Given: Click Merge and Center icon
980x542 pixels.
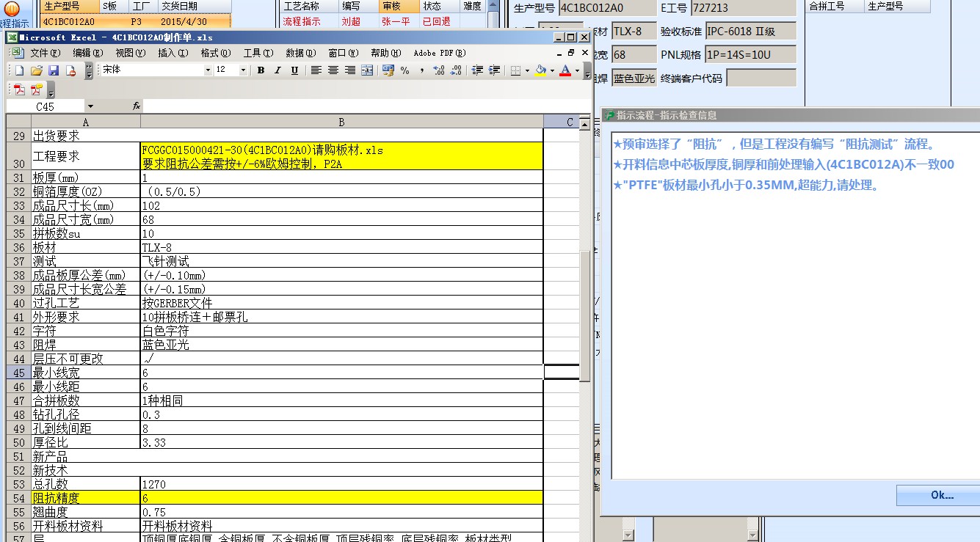Looking at the screenshot, I should [367, 70].
